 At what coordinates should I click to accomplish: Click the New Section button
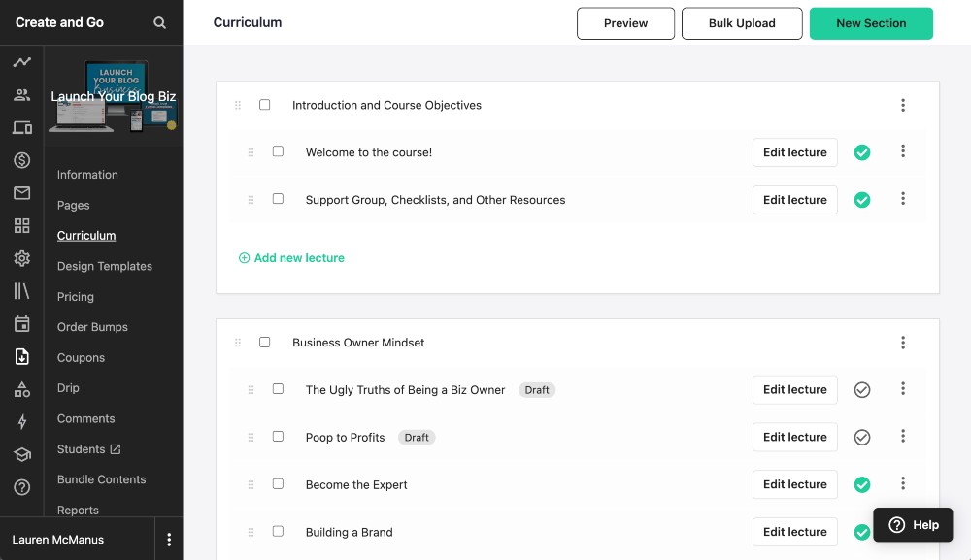tap(871, 21)
